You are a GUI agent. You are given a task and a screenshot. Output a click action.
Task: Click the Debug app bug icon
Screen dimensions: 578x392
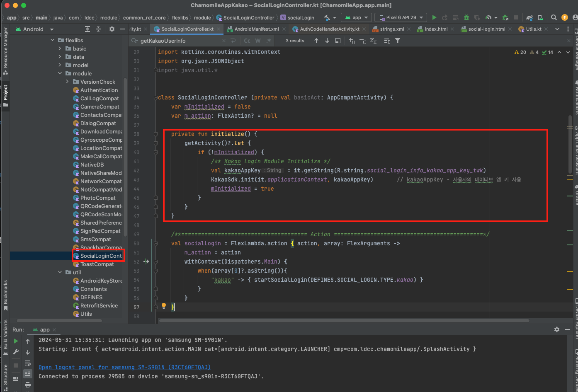coord(466,17)
